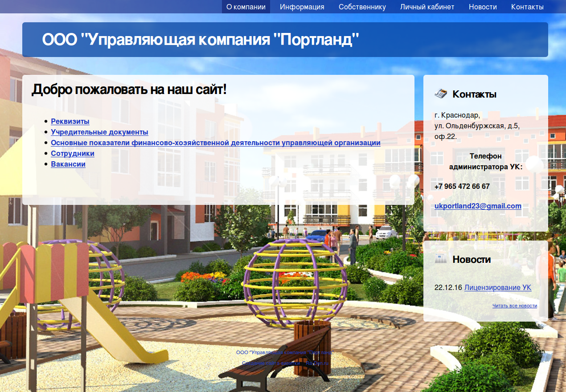Open Личный кабинет from the top menu
This screenshot has width=566, height=392.
[427, 7]
